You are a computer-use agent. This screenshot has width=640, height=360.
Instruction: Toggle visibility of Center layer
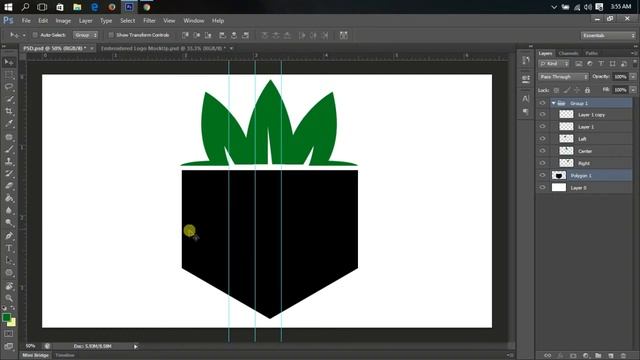[542, 151]
